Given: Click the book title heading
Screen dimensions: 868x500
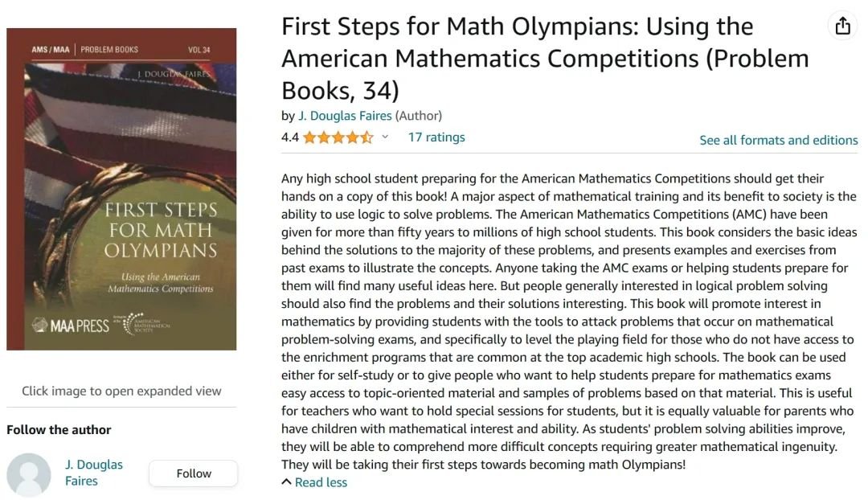Looking at the screenshot, I should coord(545,58).
